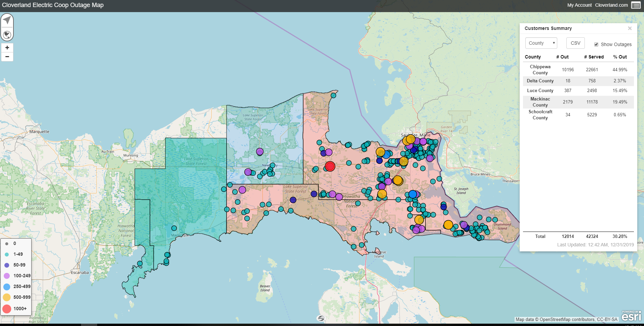This screenshot has height=326, width=644.
Task: Close the Customers Summary panel
Action: pyautogui.click(x=630, y=28)
